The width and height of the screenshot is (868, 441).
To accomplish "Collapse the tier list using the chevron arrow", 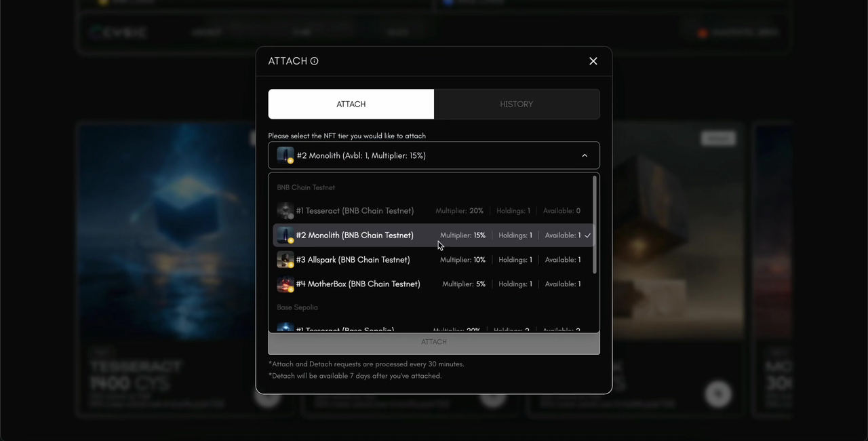I will point(585,155).
